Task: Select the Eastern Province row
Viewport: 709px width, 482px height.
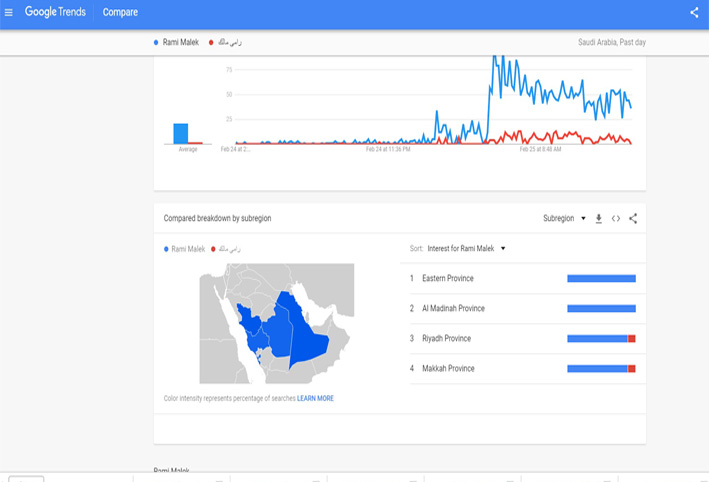Action: click(x=528, y=279)
